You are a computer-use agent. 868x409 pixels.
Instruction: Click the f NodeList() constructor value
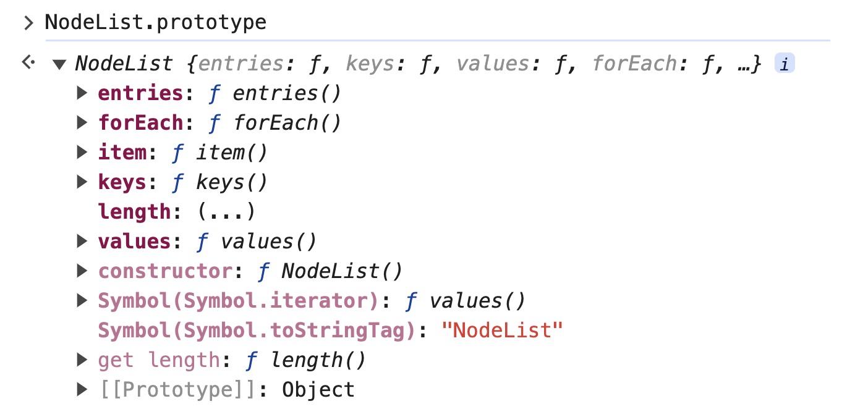point(330,271)
